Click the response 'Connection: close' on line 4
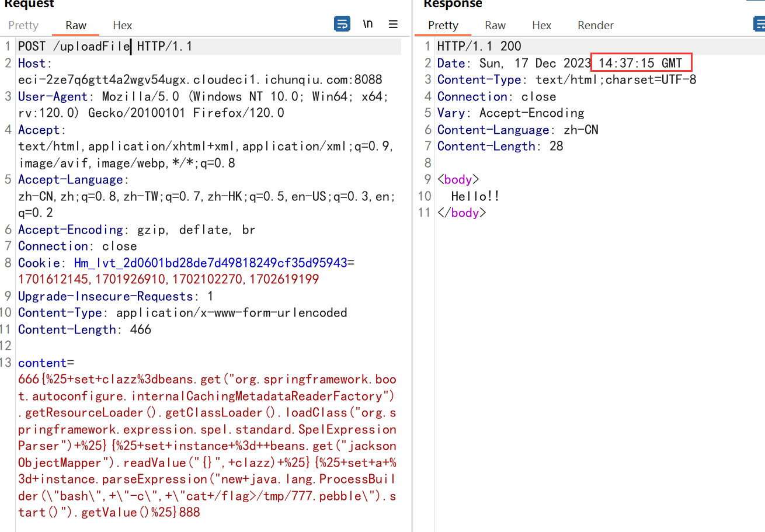 click(497, 96)
